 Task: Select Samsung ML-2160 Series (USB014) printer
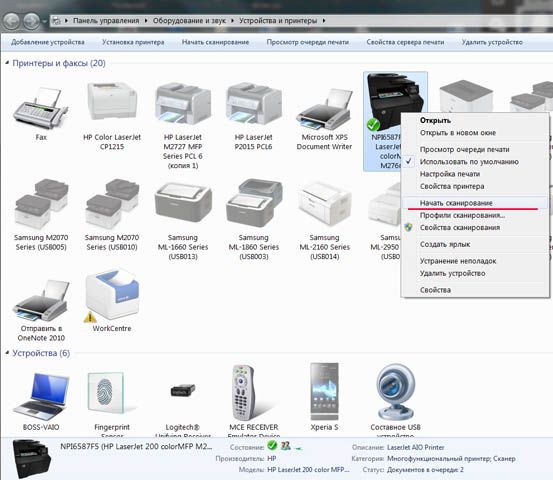(324, 205)
